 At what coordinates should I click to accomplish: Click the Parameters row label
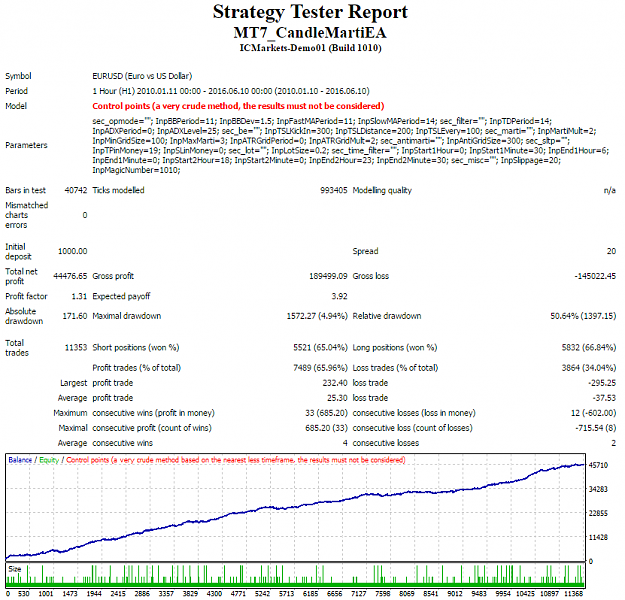(x=26, y=145)
